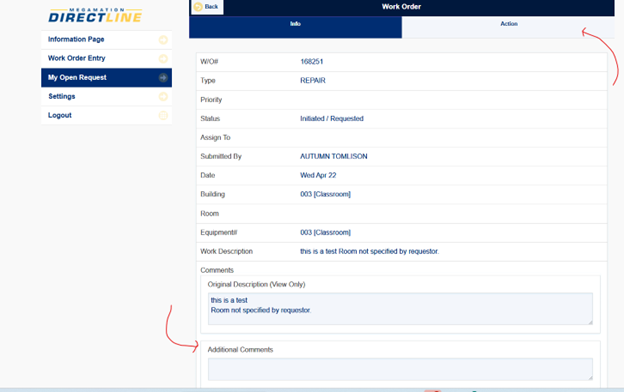This screenshot has height=392, width=624.
Task: Click the Original Description view-only text box
Action: 400,309
